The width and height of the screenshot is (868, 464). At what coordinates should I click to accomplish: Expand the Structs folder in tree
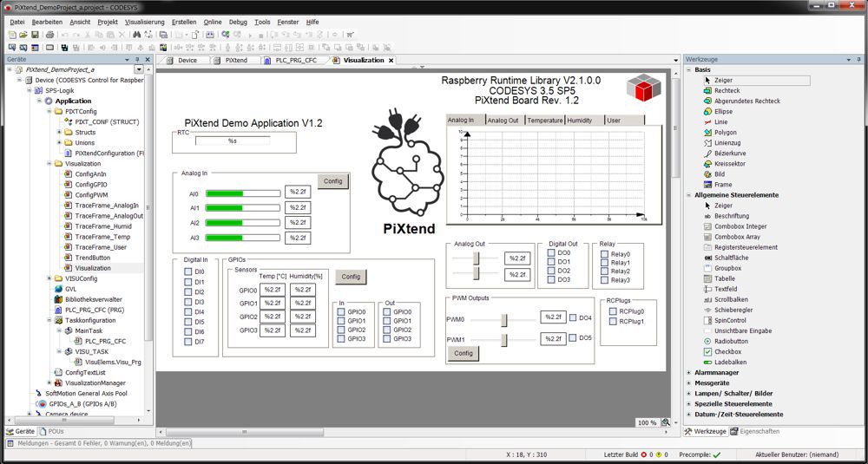[x=59, y=132]
